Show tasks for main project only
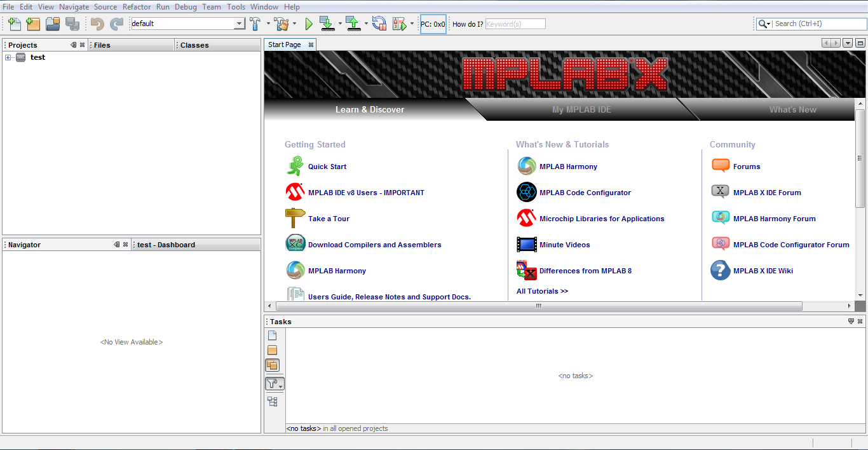 coord(273,350)
